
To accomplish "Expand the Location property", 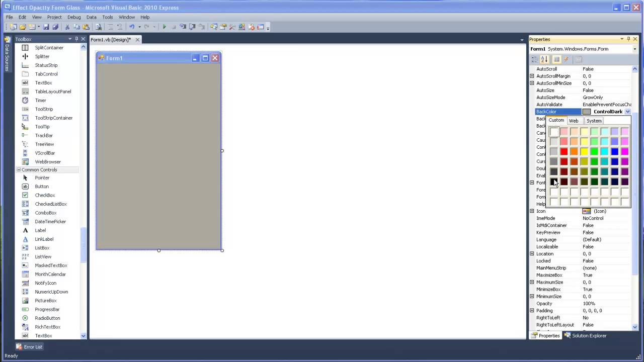I will coord(532,253).
